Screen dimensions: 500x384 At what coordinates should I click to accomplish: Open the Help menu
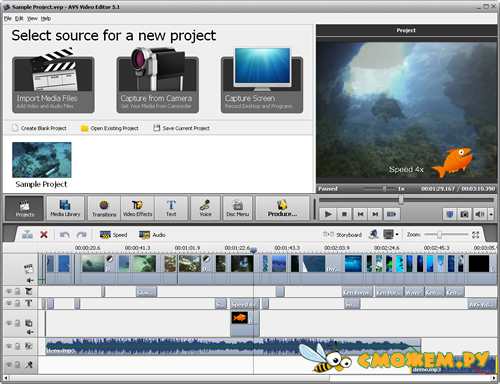46,18
